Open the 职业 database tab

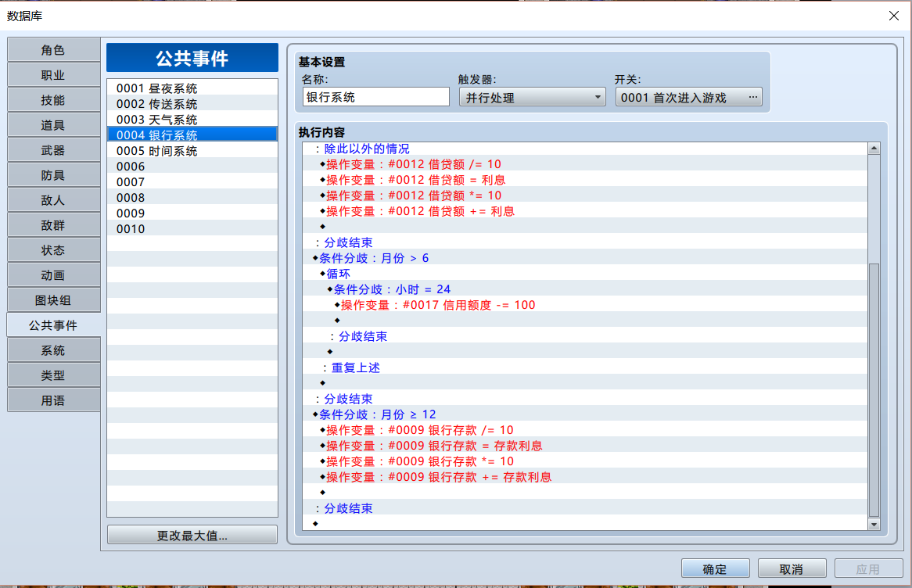tap(53, 75)
